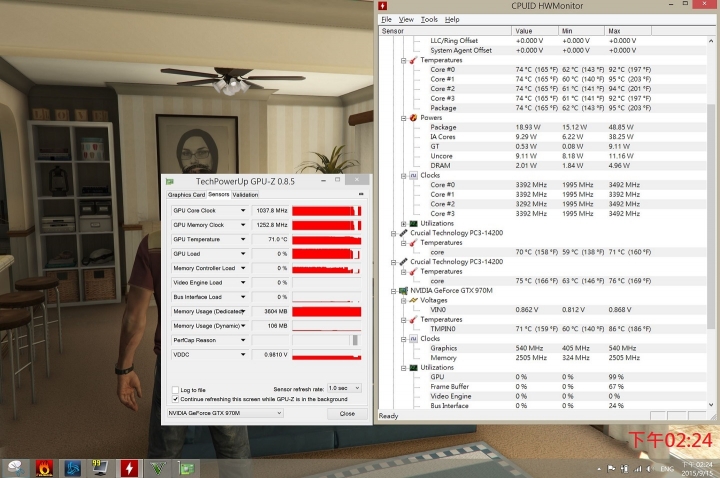
Task: Open the flame burn-test app in taskbar
Action: pos(44,468)
